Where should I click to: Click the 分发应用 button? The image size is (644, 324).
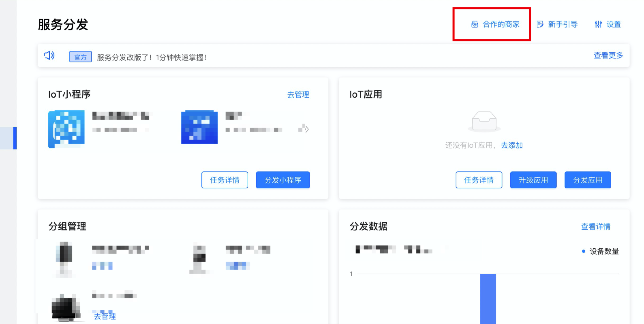tap(587, 180)
